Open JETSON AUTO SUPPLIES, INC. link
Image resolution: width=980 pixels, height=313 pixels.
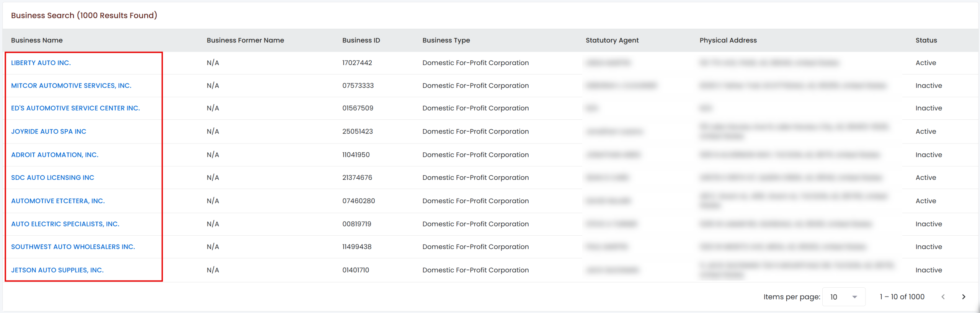tap(57, 270)
